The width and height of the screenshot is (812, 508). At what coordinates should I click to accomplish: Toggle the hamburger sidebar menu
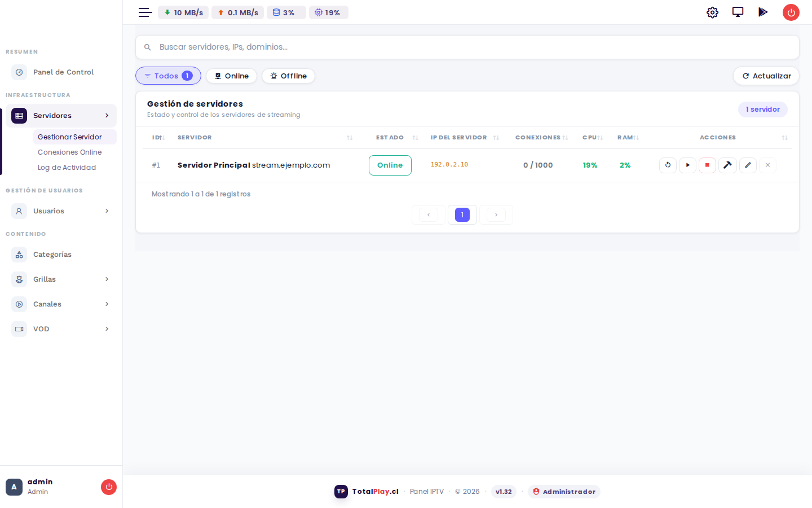[145, 12]
